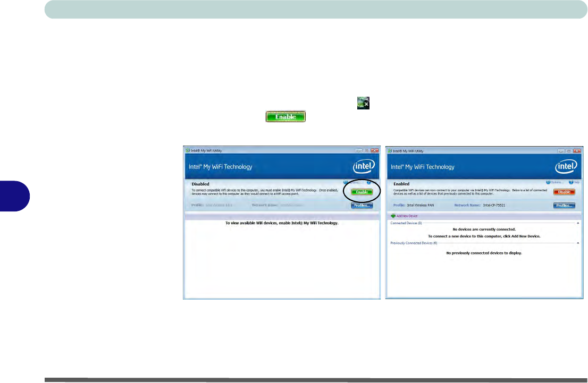This screenshot has height=383, width=588.
Task: Click 'No devices are currently connected.' message
Action: point(484,229)
